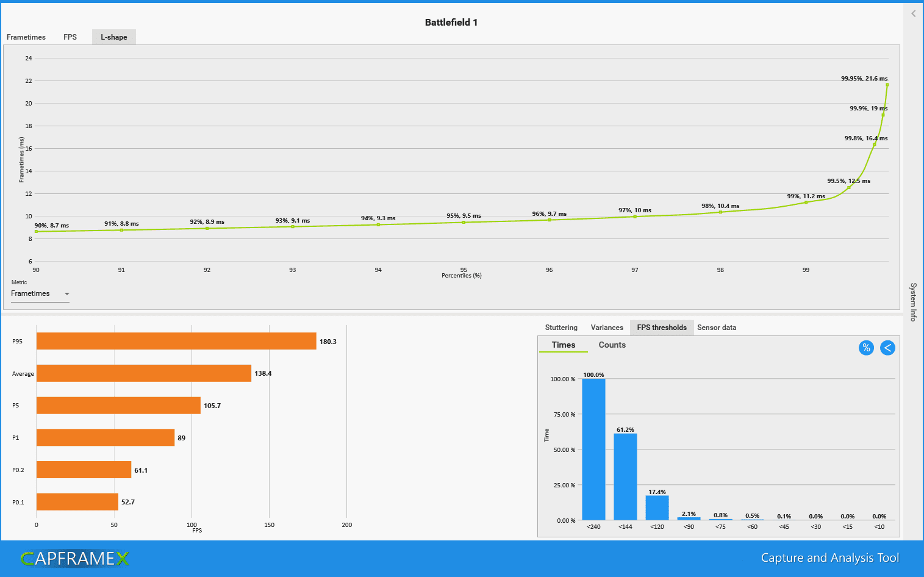Click the blue less-than threshold icon
The height and width of the screenshot is (577, 924).
[887, 348]
